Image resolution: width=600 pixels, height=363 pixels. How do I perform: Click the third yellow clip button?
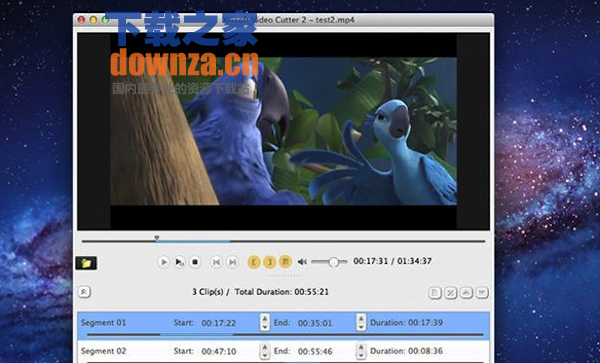tap(285, 262)
